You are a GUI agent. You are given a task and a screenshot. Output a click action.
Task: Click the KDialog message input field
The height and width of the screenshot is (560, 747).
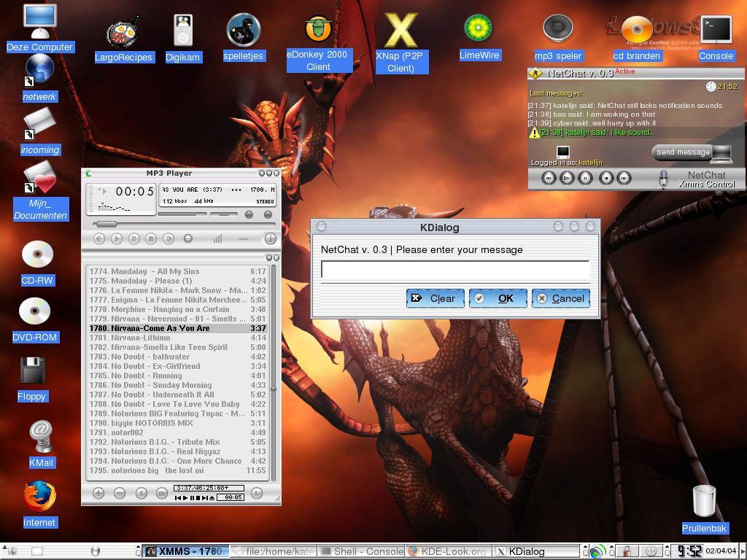click(455, 270)
